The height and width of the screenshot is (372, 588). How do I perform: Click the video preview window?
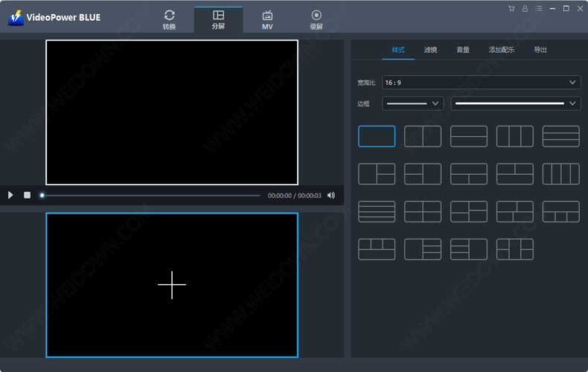click(x=172, y=112)
